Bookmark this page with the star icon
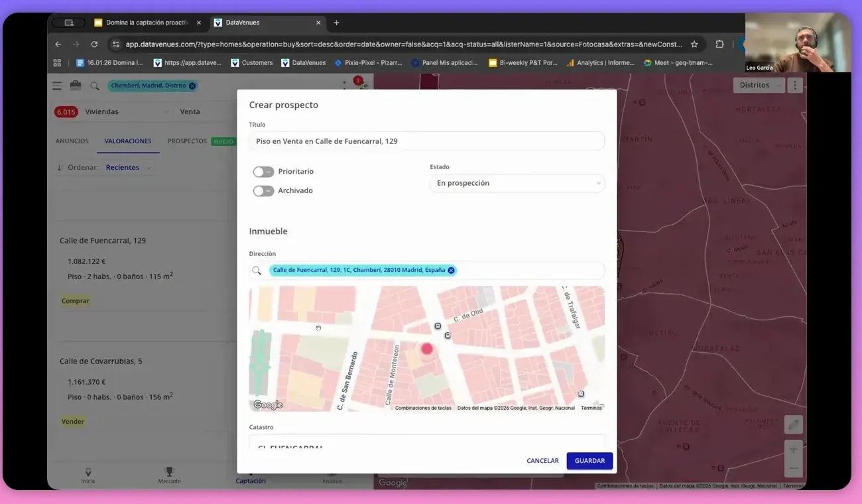The width and height of the screenshot is (862, 504). click(x=694, y=44)
